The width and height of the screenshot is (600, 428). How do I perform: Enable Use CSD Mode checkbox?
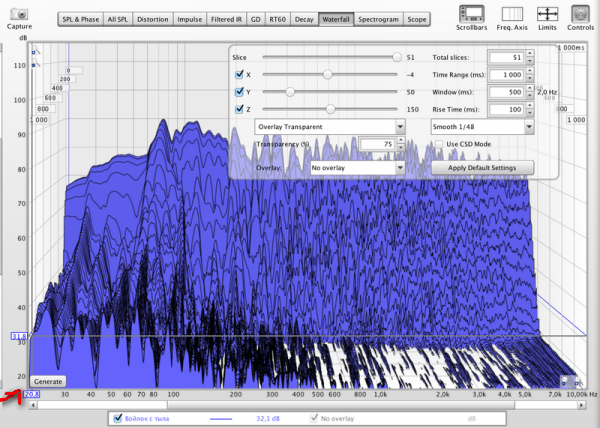point(437,145)
